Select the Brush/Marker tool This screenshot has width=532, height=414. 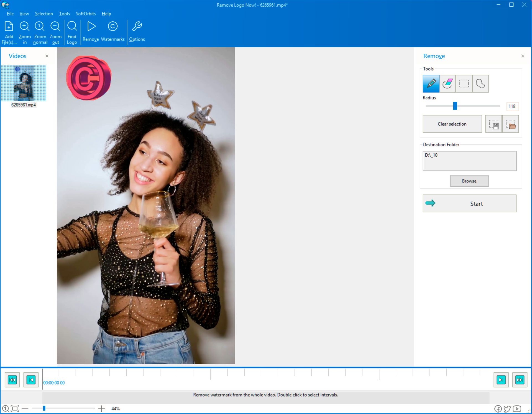tap(431, 83)
